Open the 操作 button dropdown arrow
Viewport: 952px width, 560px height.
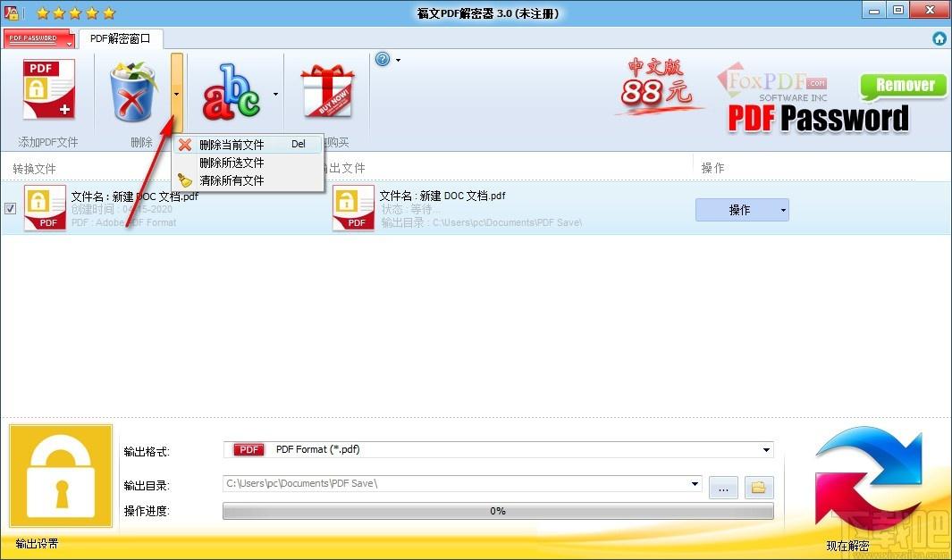point(783,210)
